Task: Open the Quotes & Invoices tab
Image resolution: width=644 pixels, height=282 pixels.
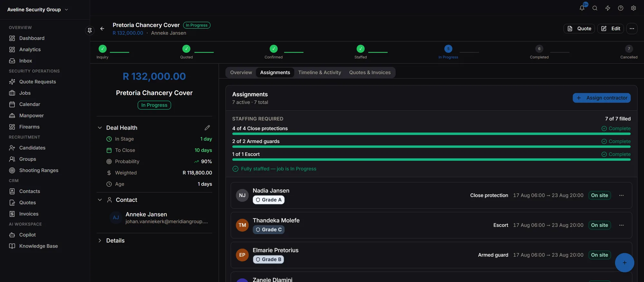Action: (370, 73)
